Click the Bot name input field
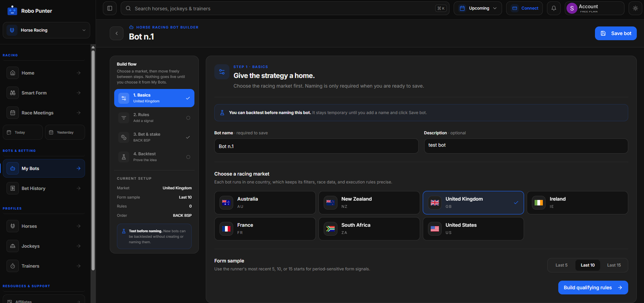 [316, 146]
